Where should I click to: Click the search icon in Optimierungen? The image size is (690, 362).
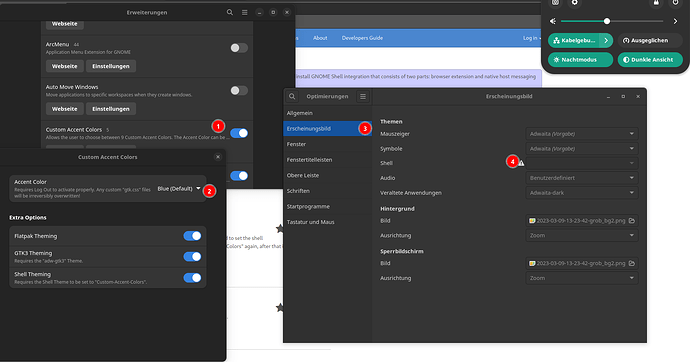click(x=292, y=96)
